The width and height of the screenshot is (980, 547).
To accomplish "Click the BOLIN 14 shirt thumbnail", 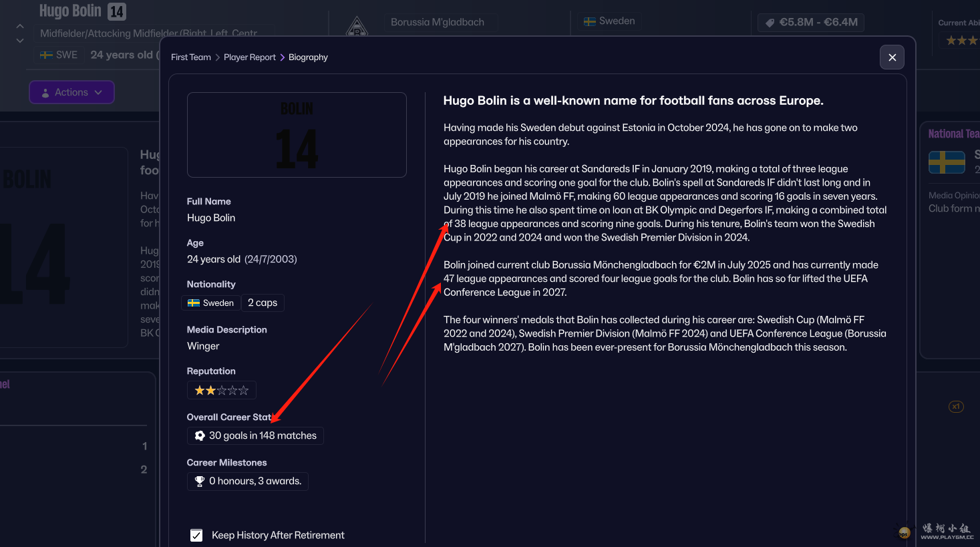I will point(297,135).
